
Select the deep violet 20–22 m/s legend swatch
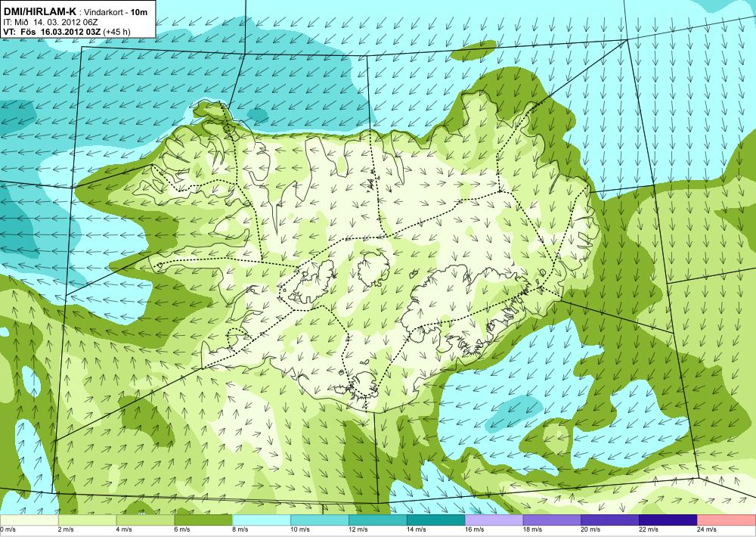(x=610, y=520)
